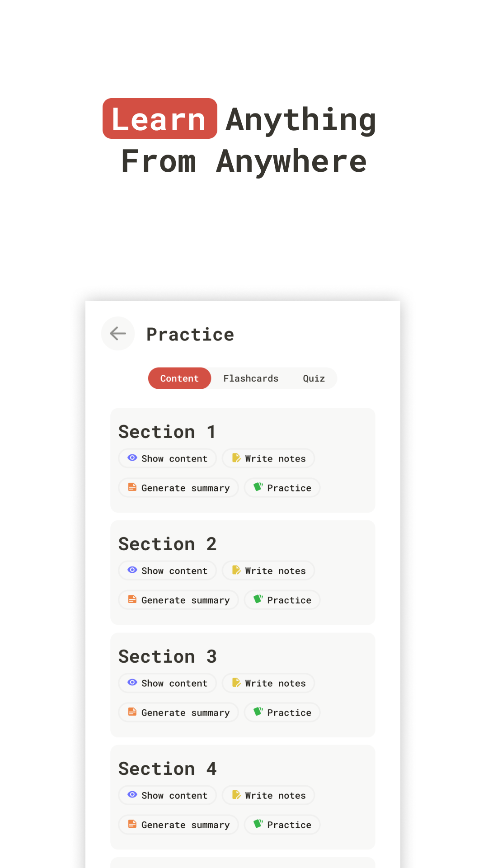The height and width of the screenshot is (868, 488).
Task: Show content for Section 2
Action: (168, 571)
